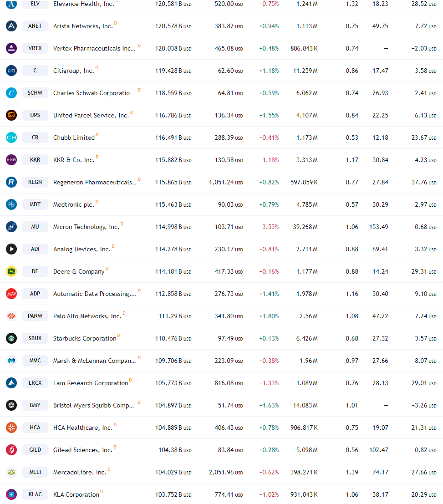The image size is (443, 504).
Task: Select the 1.39 MercadoLibre relative volume value
Action: [x=352, y=472]
